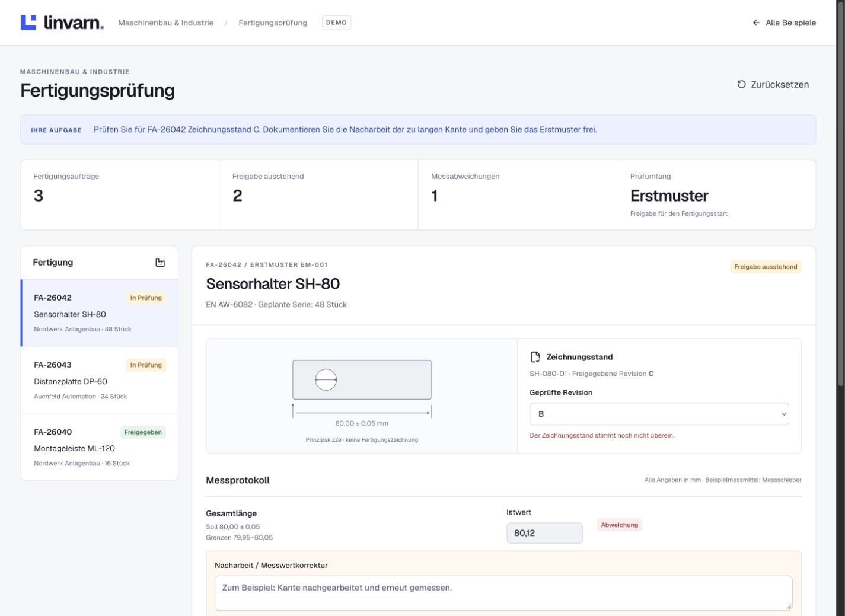Click the Freigegeben badge on FA-26040

(x=143, y=432)
